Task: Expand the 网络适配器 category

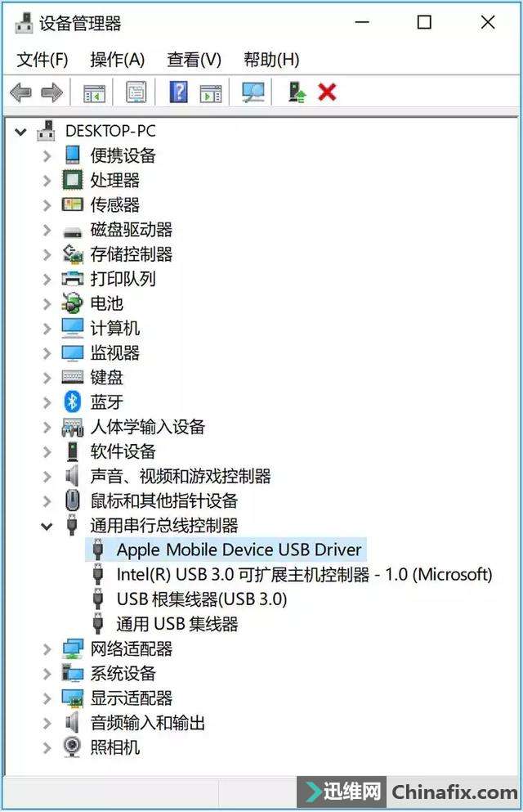Action: coord(47,649)
